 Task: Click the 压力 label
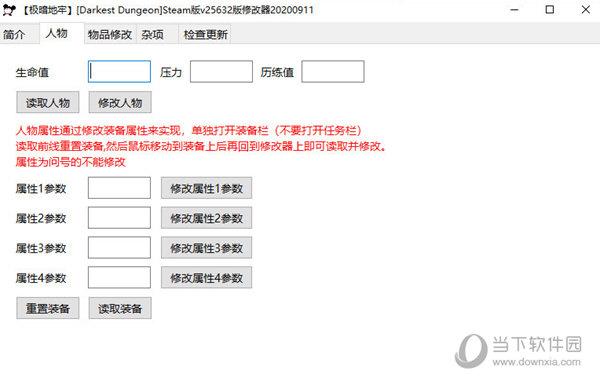[171, 72]
